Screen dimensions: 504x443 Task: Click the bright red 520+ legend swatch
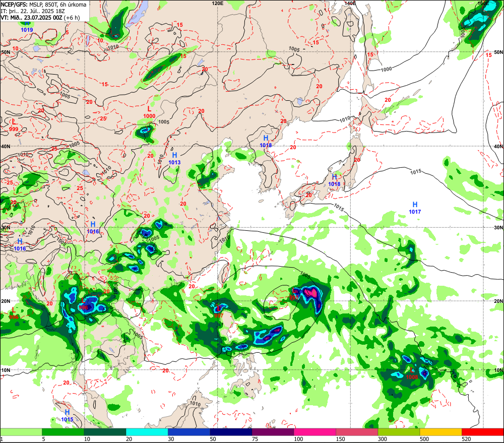point(483,432)
